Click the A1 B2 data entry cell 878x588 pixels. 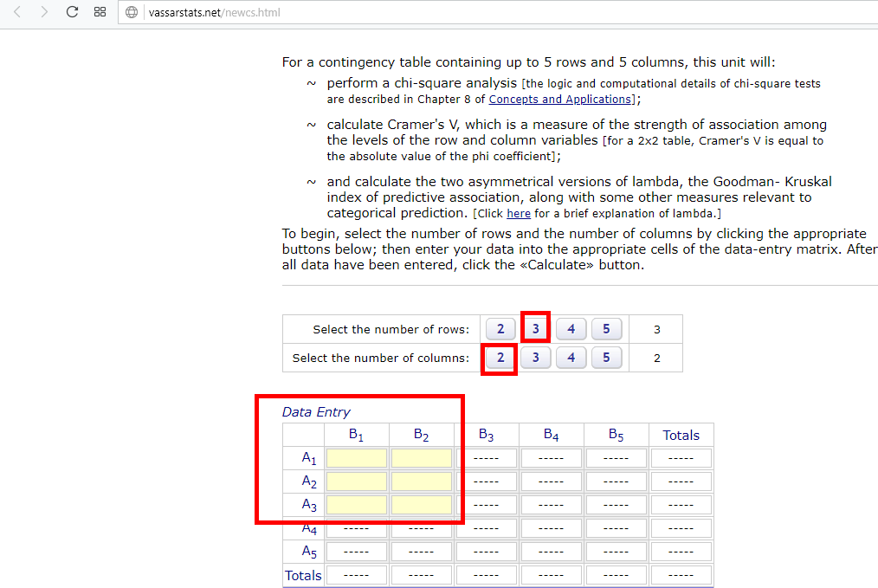pos(421,458)
